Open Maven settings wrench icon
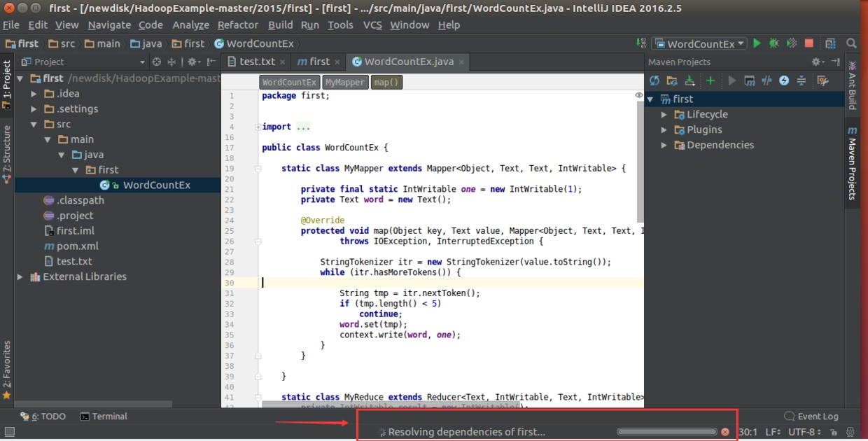 coord(823,80)
